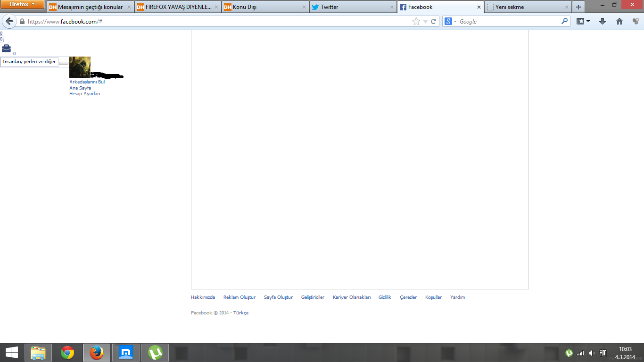This screenshot has height=362, width=644.
Task: Open File Explorer from the taskbar
Action: tap(38, 353)
